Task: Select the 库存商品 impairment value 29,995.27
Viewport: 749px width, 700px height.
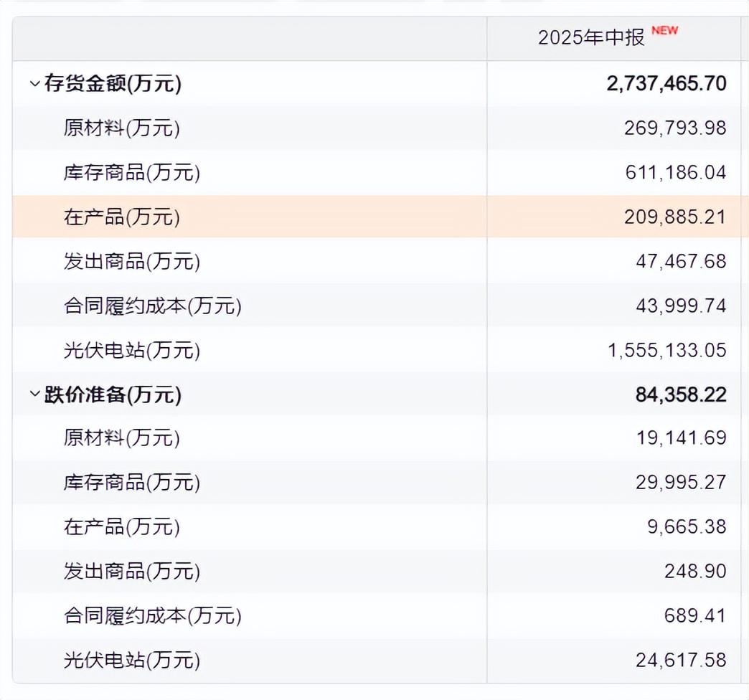Action: point(681,483)
